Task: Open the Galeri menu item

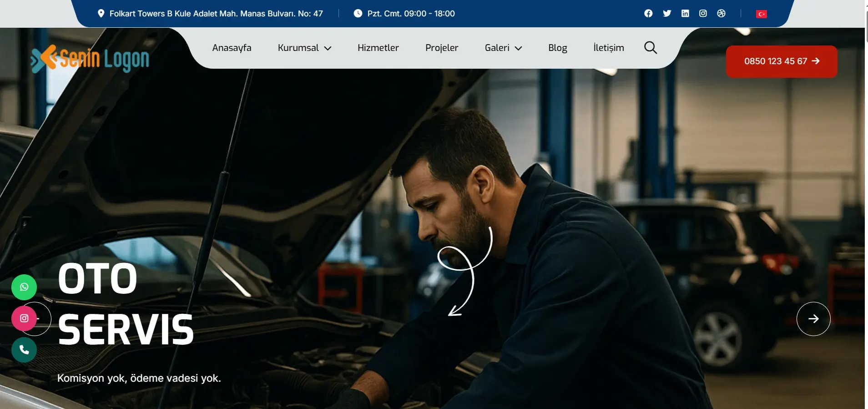Action: pyautogui.click(x=497, y=48)
